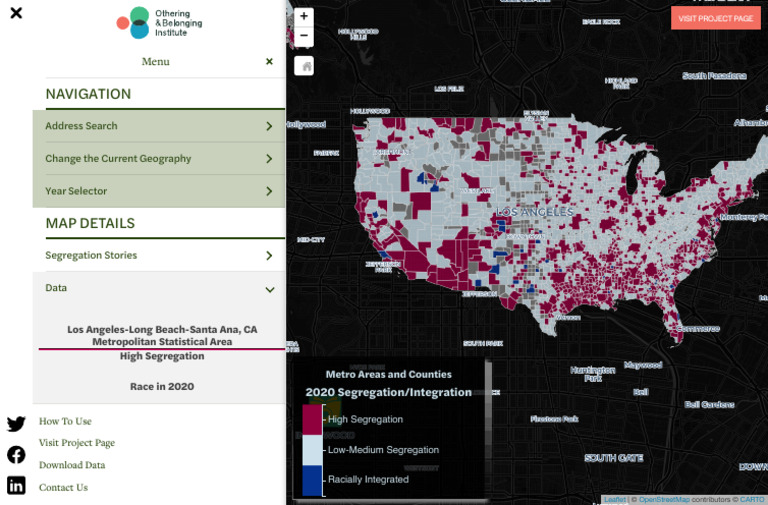The height and width of the screenshot is (505, 768).
Task: Expand Change the Current Geography chevron
Action: point(269,159)
